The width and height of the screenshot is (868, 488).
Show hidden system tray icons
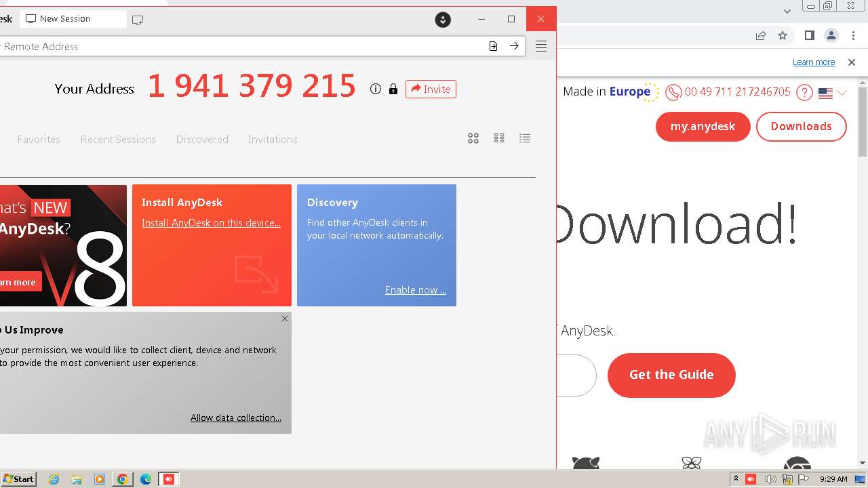point(736,479)
